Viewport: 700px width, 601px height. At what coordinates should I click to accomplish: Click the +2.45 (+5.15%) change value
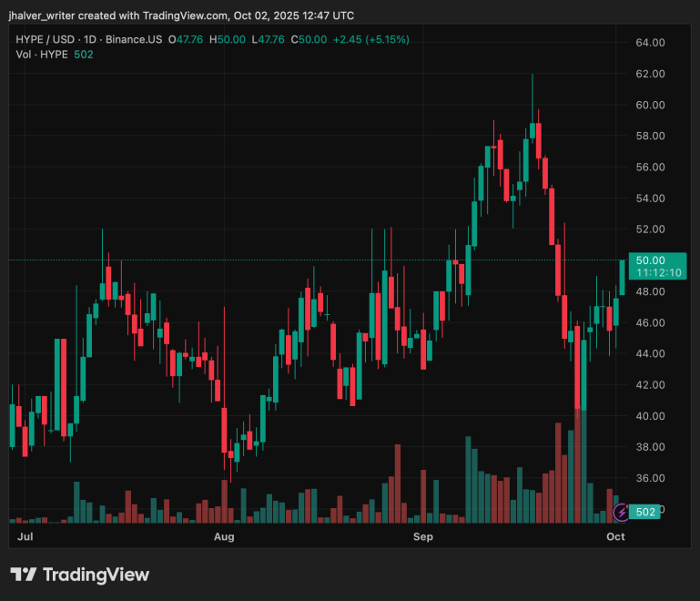(x=371, y=39)
